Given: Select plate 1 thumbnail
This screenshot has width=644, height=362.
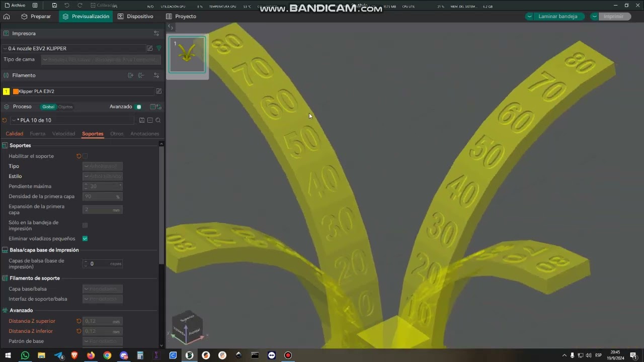Looking at the screenshot, I should point(187,55).
